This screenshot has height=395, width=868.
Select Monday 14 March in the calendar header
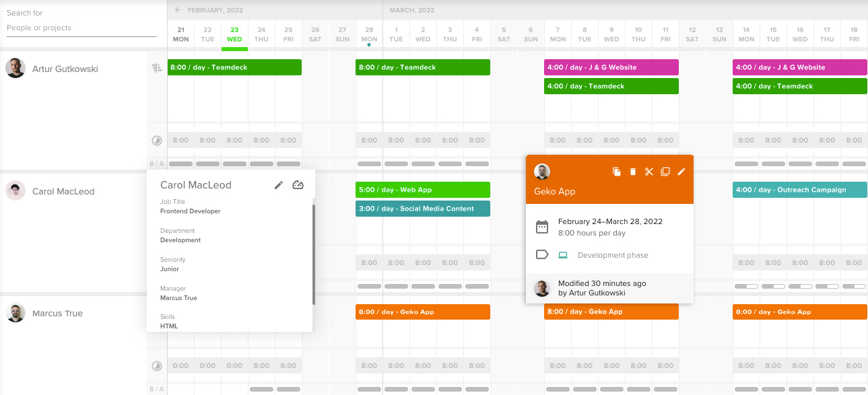pyautogui.click(x=746, y=34)
